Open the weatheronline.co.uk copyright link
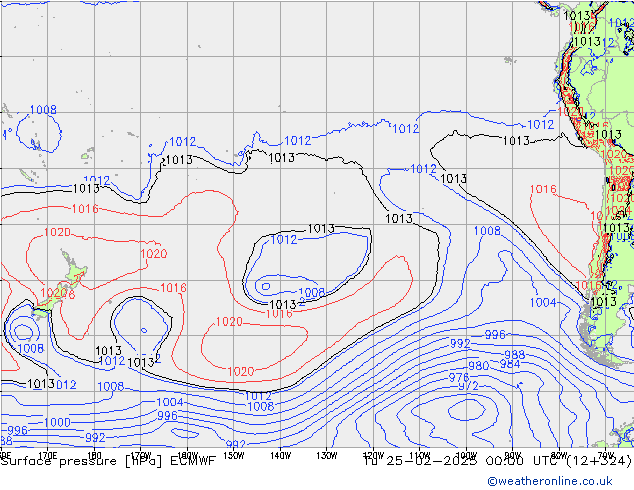634x490 pixels. pos(550,481)
